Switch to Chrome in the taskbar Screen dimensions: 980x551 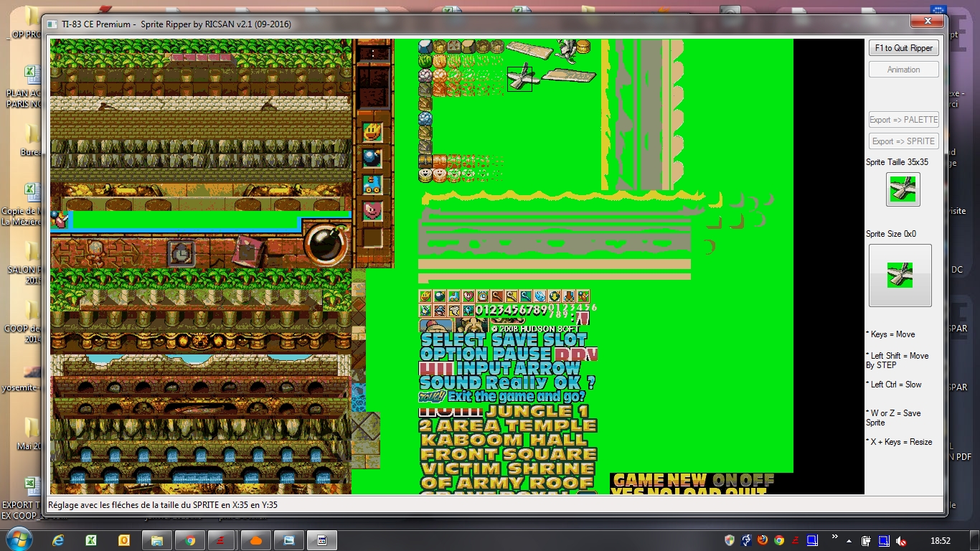pos(190,540)
